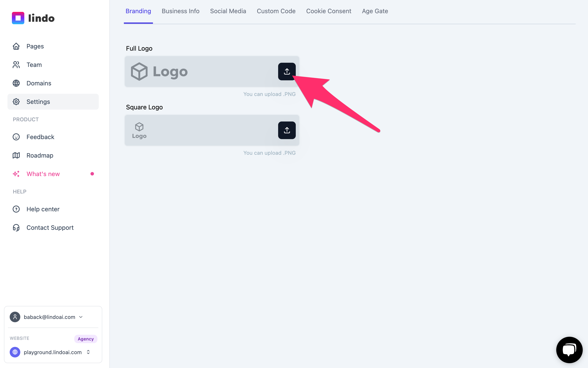The height and width of the screenshot is (368, 588).
Task: Open Pages via the home icon
Action: (16, 46)
